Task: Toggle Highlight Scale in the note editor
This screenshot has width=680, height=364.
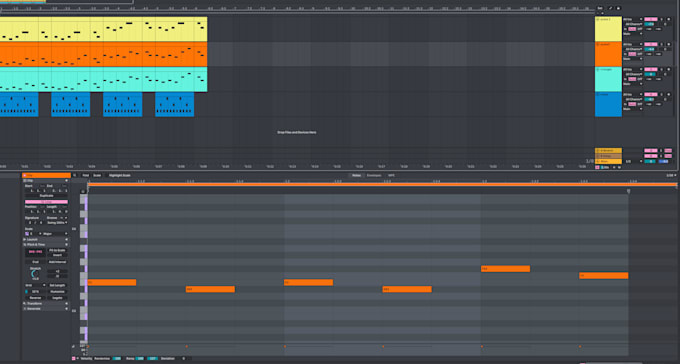Action: coord(120,175)
